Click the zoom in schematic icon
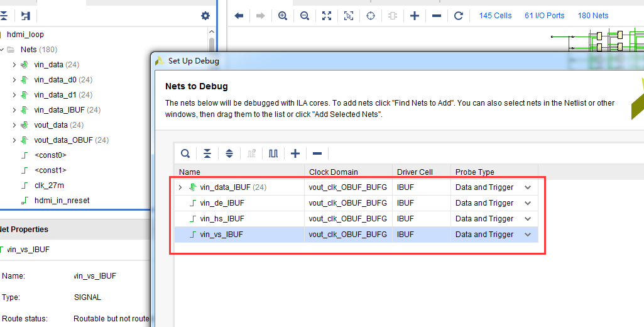This screenshot has width=644, height=327. pyautogui.click(x=283, y=16)
